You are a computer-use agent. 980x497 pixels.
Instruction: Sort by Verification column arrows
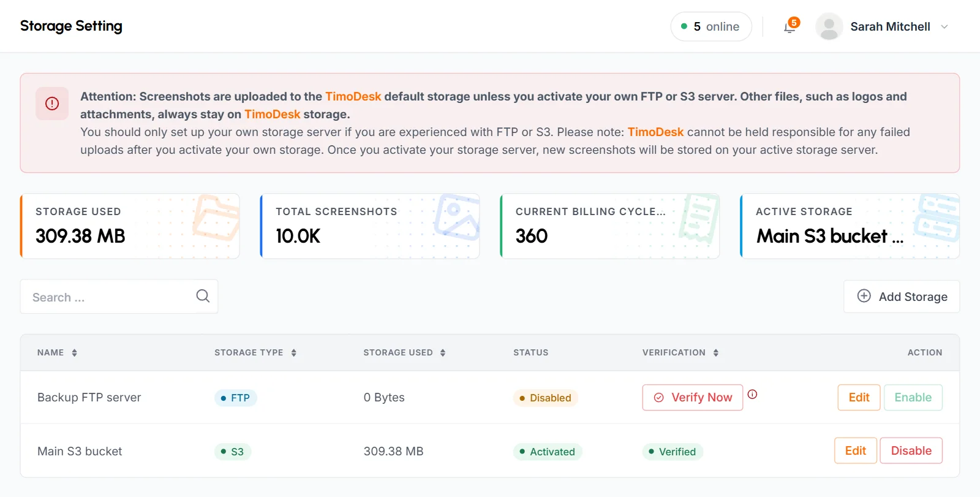pyautogui.click(x=715, y=352)
